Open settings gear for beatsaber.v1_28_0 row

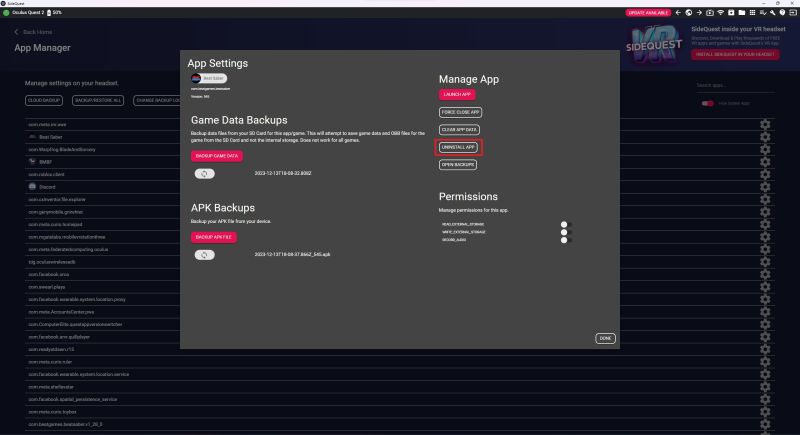pos(765,424)
